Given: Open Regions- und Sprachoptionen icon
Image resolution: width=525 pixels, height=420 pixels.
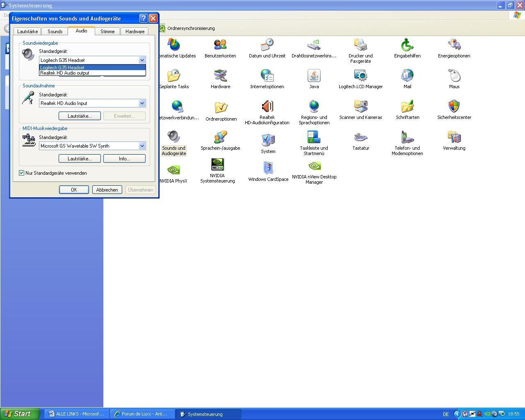Looking at the screenshot, I should 314,112.
